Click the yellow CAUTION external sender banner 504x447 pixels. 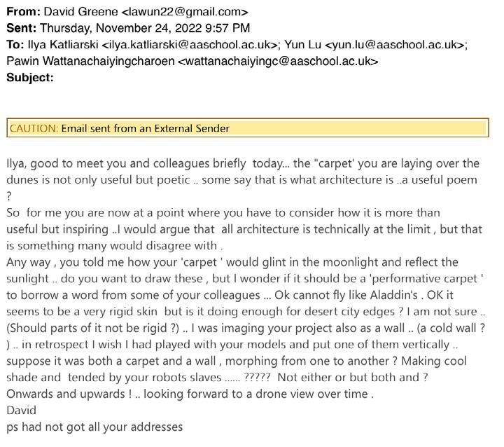[x=248, y=128]
